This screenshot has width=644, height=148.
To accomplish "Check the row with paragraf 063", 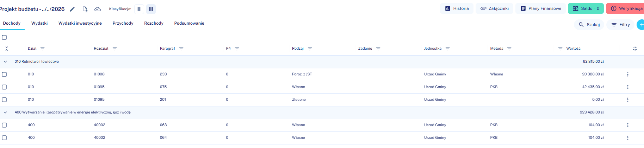I will coord(4,125).
